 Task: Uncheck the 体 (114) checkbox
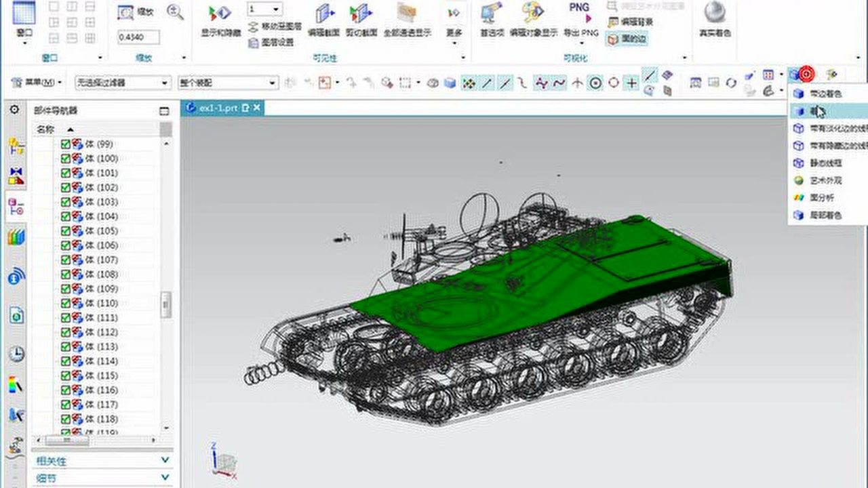(x=65, y=361)
